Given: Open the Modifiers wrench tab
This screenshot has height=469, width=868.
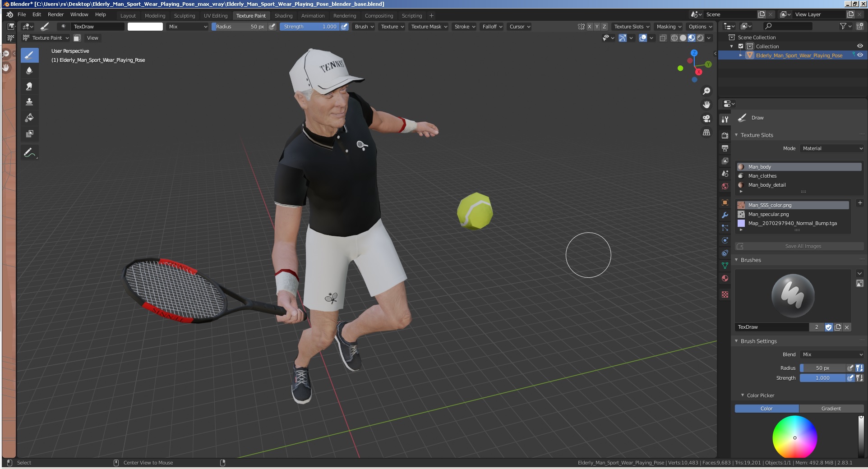Looking at the screenshot, I should tap(725, 215).
